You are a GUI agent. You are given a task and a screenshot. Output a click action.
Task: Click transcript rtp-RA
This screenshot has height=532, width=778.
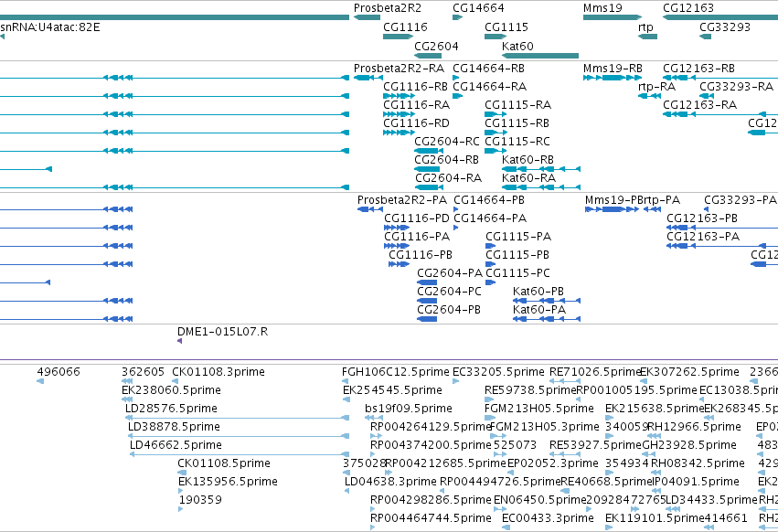tap(656, 86)
